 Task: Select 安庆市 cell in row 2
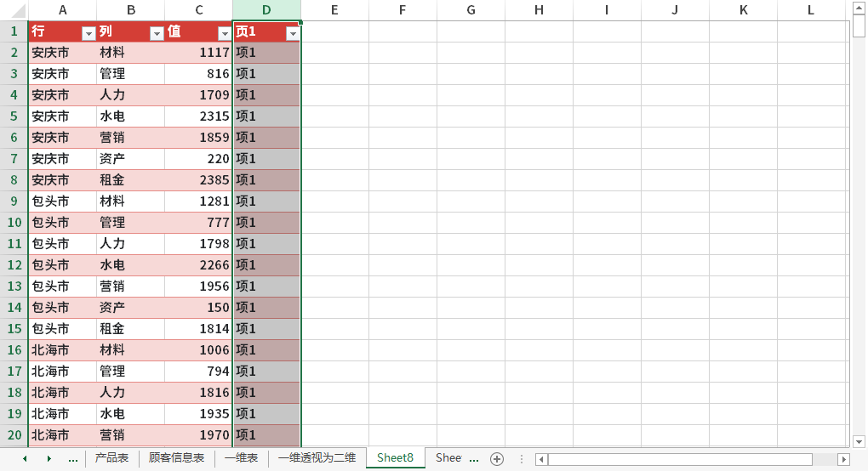click(x=63, y=53)
